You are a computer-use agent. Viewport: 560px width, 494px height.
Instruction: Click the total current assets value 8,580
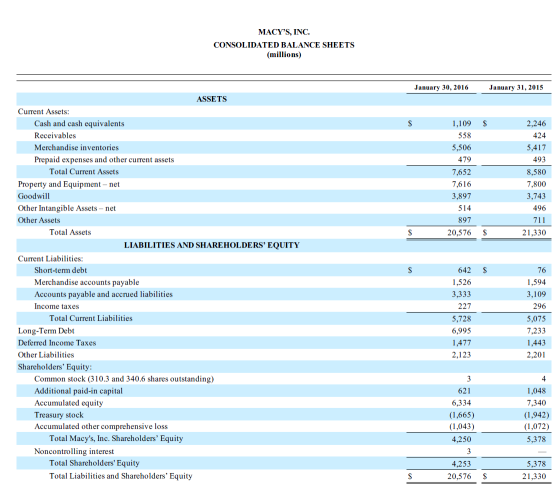coord(536,172)
